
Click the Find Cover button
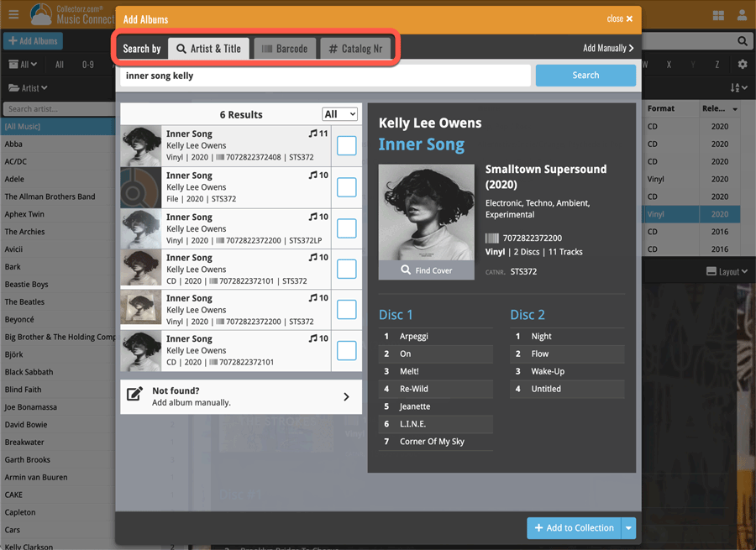(426, 270)
